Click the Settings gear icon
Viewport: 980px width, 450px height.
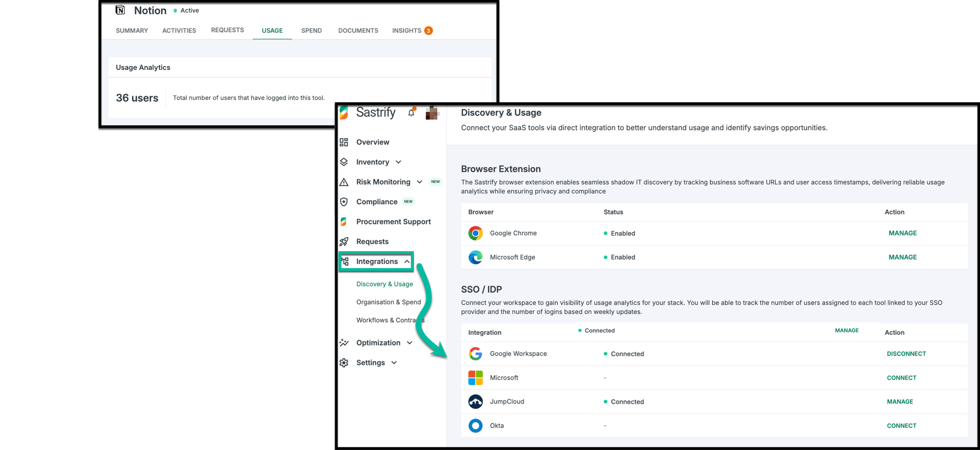344,363
